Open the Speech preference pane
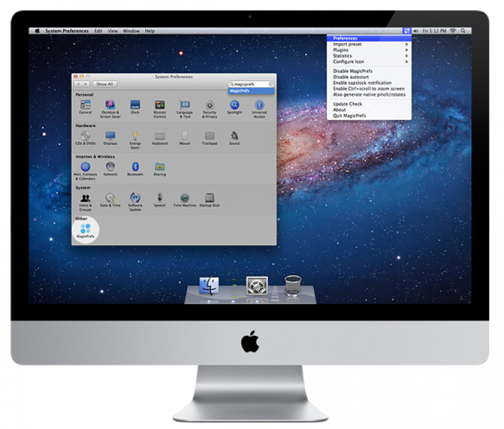The image size is (504, 429). [x=160, y=200]
